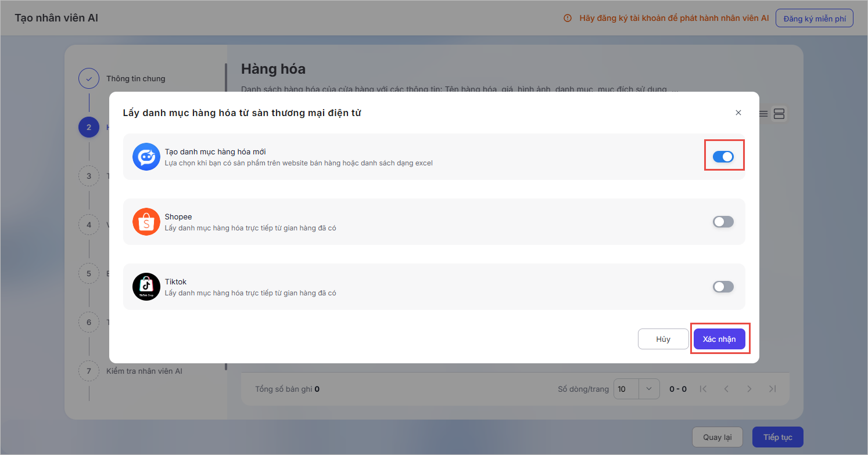Viewport: 868px width, 455px height.
Task: Click the Tiktok Shop logo icon
Action: point(146,287)
